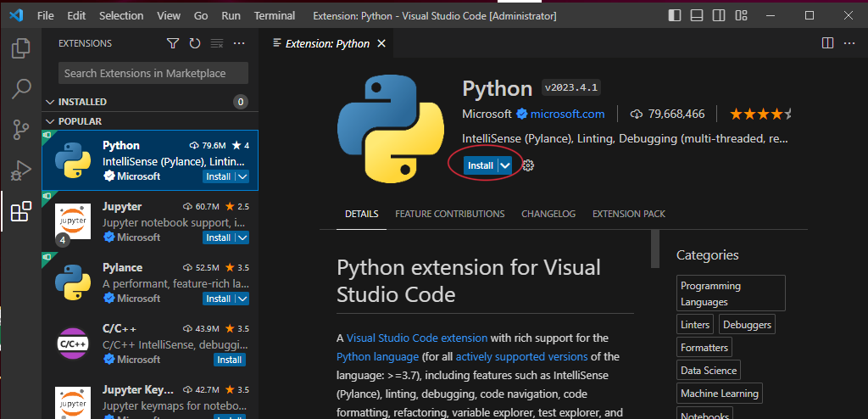The width and height of the screenshot is (868, 419).
Task: Open Source Control view in activity bar
Action: [20, 129]
